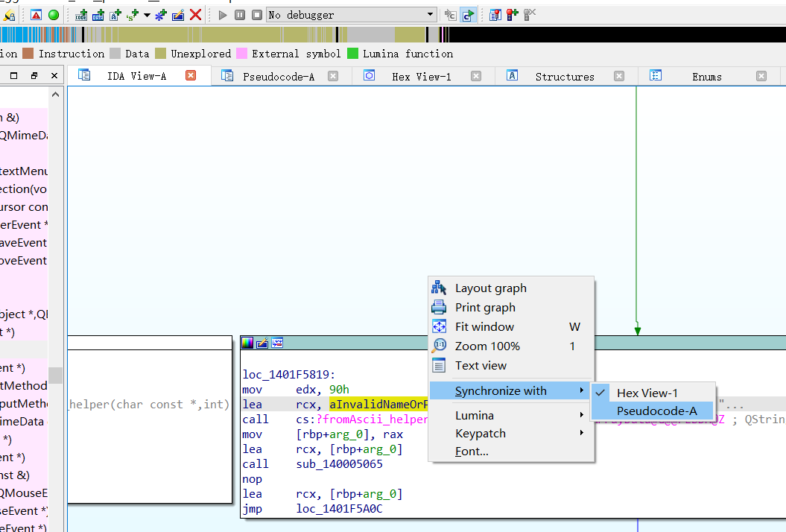
Task: Click the Enums tab icon
Action: [x=656, y=75]
